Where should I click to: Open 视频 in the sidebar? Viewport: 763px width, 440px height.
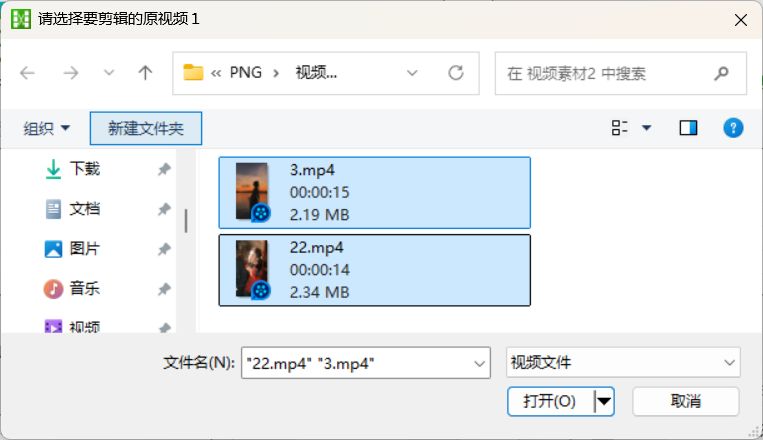point(85,326)
